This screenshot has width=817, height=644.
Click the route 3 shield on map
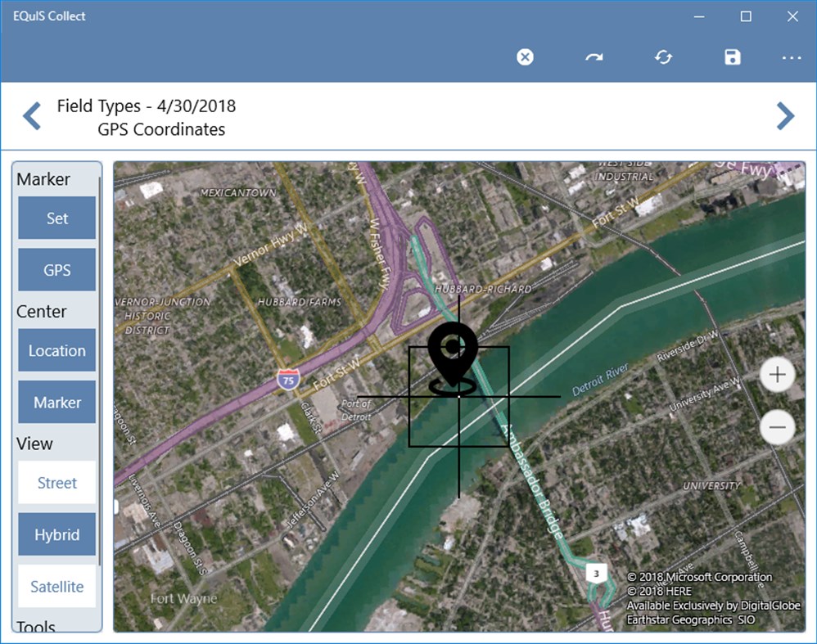click(596, 573)
